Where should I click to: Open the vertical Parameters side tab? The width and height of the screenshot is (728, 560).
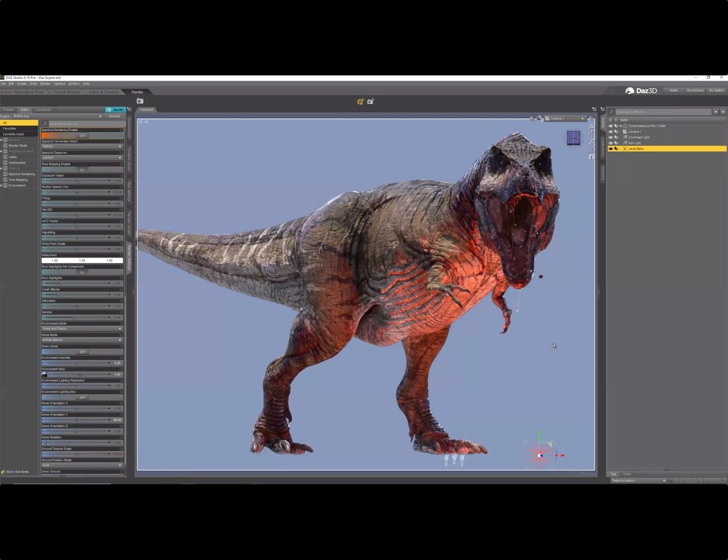coord(603,147)
